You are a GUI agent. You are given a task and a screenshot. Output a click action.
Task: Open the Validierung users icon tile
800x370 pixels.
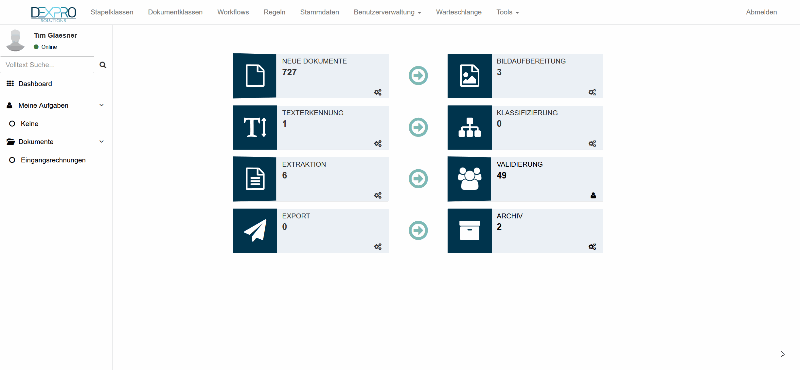tap(469, 179)
